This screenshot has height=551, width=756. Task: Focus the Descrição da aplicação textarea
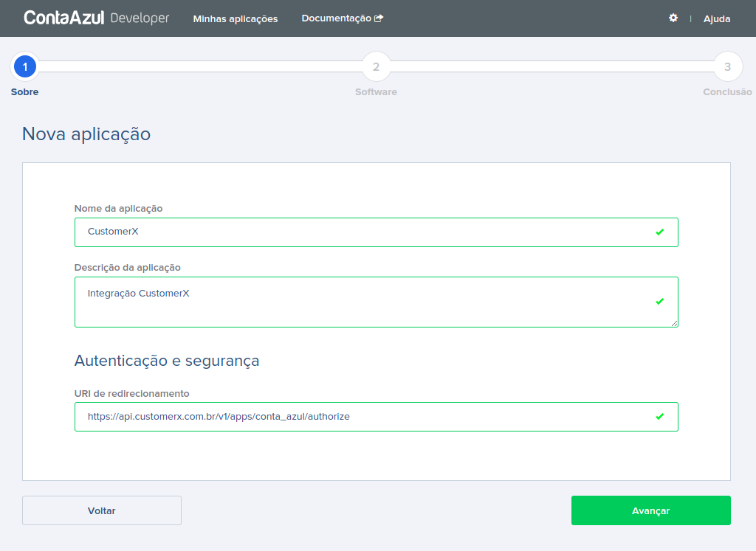pyautogui.click(x=376, y=302)
